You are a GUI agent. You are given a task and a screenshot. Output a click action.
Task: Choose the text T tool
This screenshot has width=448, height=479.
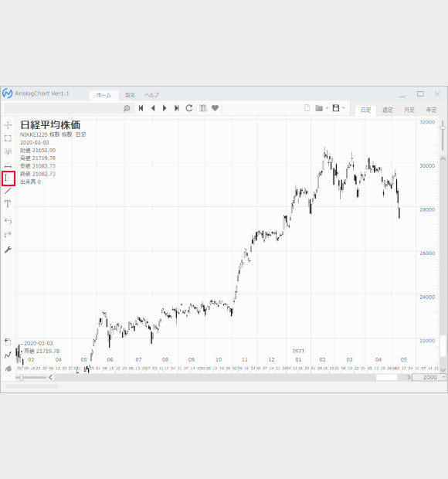[8, 204]
